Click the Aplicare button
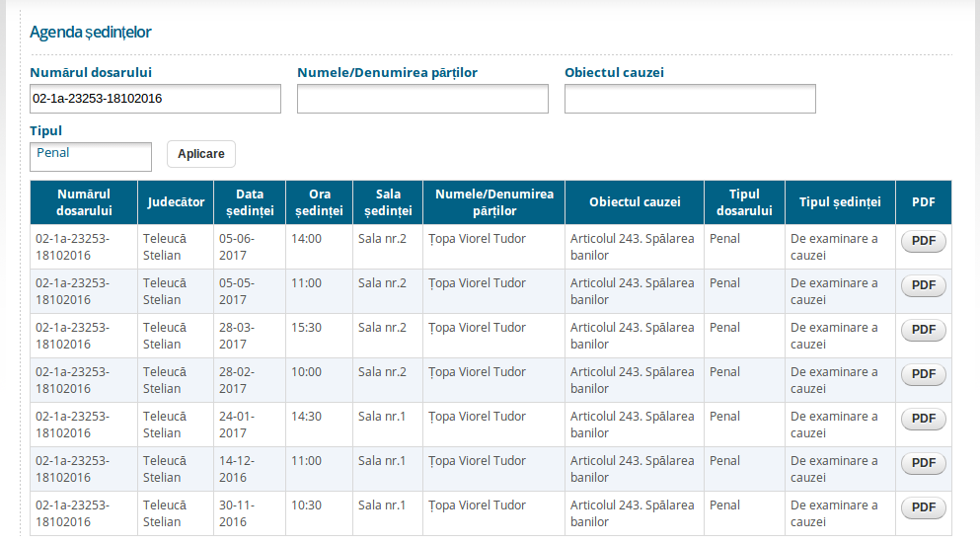Viewport: 980px width, 544px height. click(200, 154)
